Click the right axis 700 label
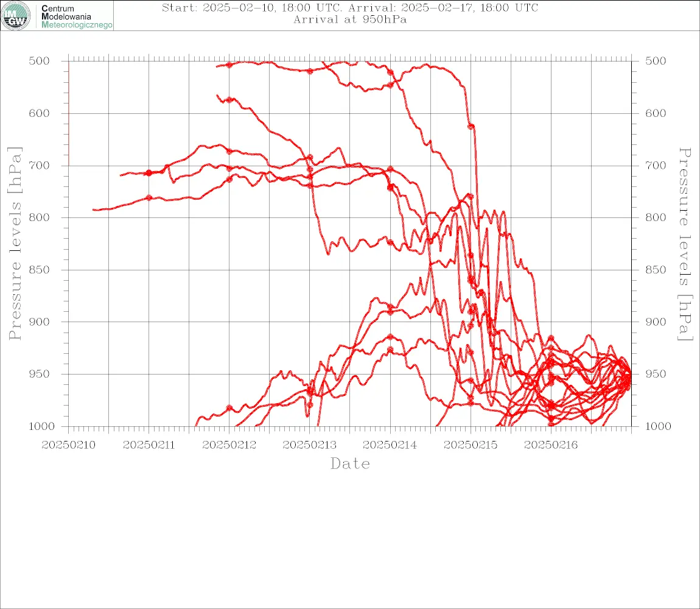700x609 pixels. 656,165
